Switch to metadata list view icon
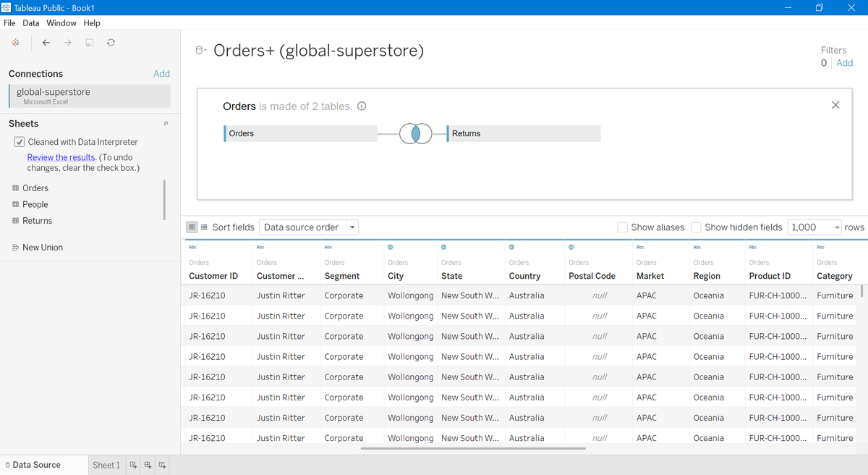868x475 pixels. (x=204, y=227)
